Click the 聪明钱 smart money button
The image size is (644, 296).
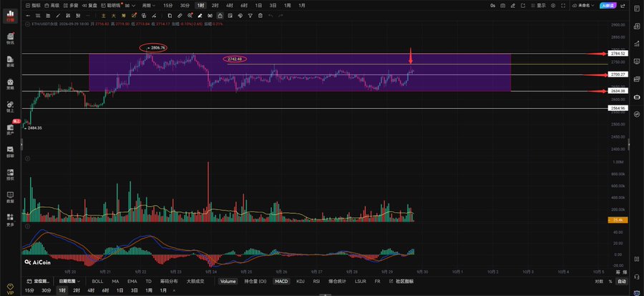111,6
